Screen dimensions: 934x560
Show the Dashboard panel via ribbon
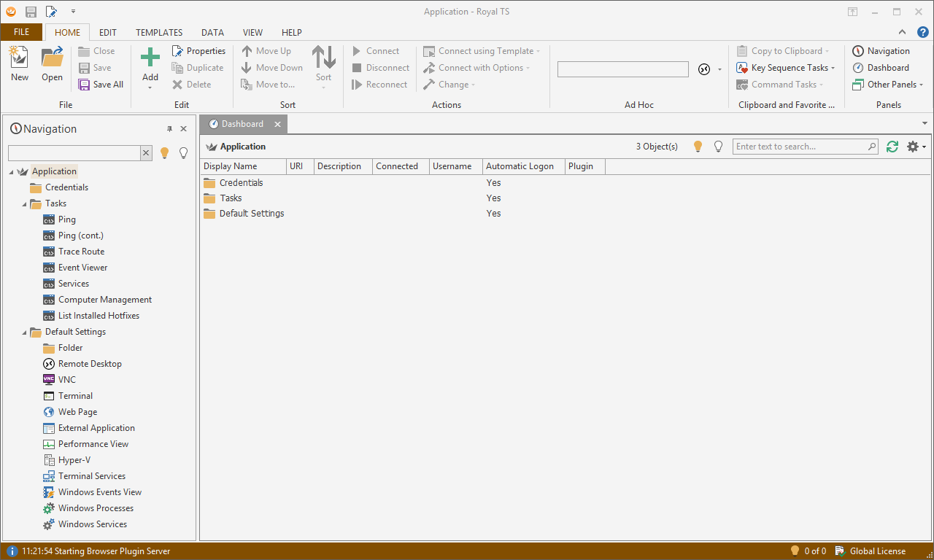click(881, 68)
